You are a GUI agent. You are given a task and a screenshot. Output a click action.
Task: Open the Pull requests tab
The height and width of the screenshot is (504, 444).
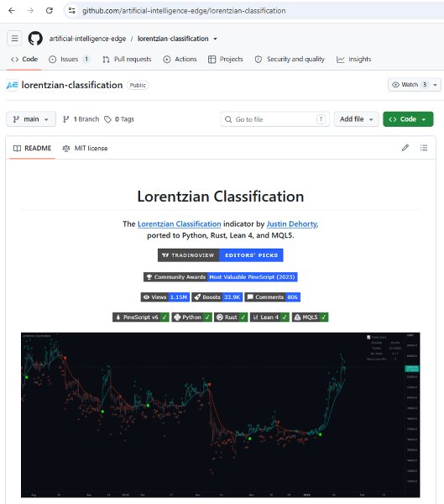pyautogui.click(x=127, y=59)
